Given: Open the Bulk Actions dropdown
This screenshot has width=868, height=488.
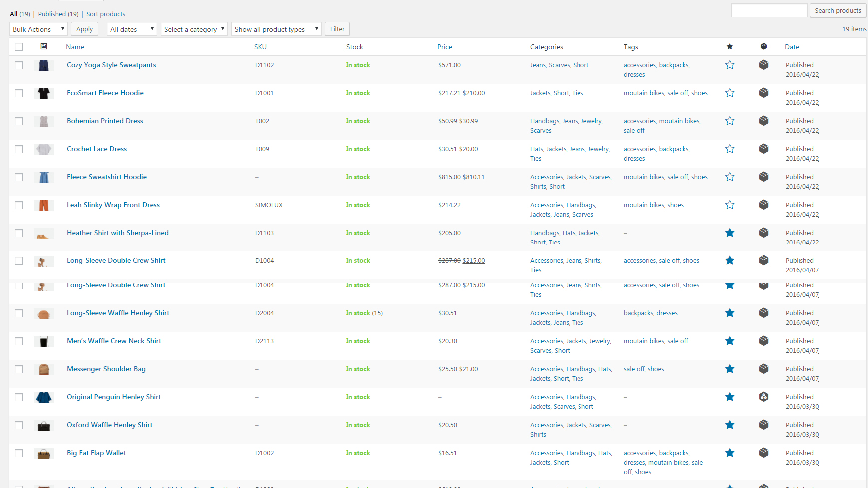Looking at the screenshot, I should point(38,29).
